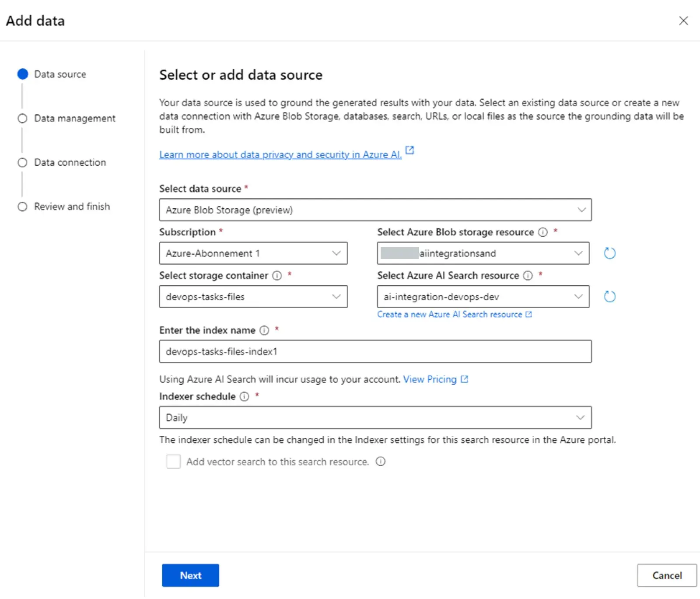Click the index name input field
This screenshot has width=700, height=599.
pos(375,351)
